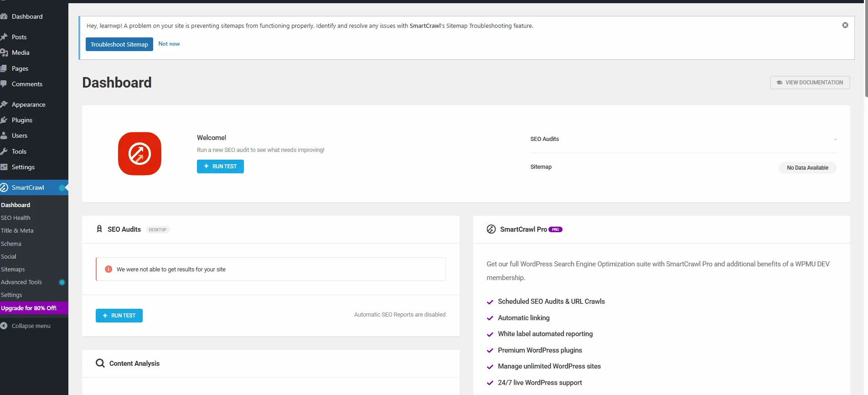Click the Tools wrench icon in sidebar
The image size is (868, 395).
coord(4,151)
